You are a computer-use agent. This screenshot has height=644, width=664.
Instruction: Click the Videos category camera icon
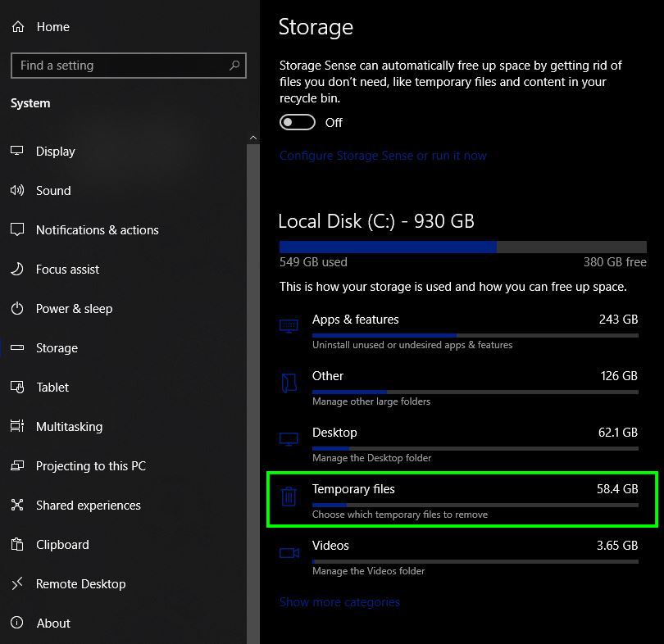coord(289,552)
